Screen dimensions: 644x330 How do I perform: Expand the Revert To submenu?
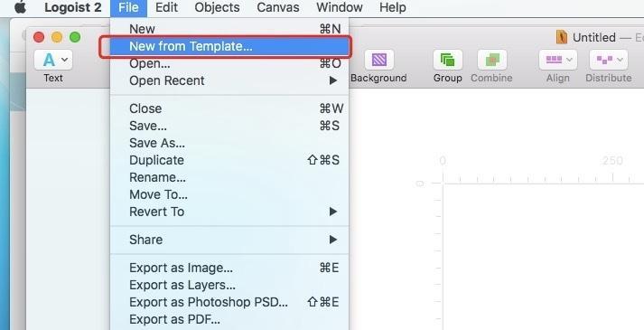(229, 212)
